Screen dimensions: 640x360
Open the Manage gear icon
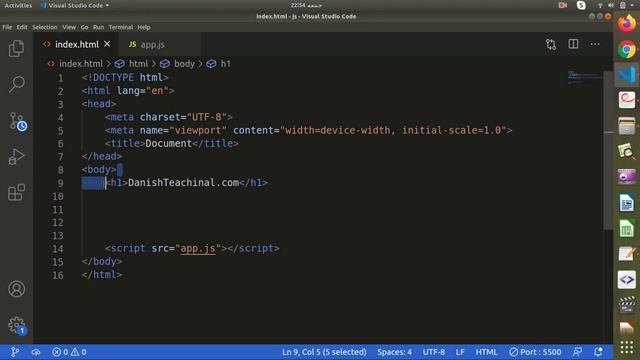[x=17, y=326]
